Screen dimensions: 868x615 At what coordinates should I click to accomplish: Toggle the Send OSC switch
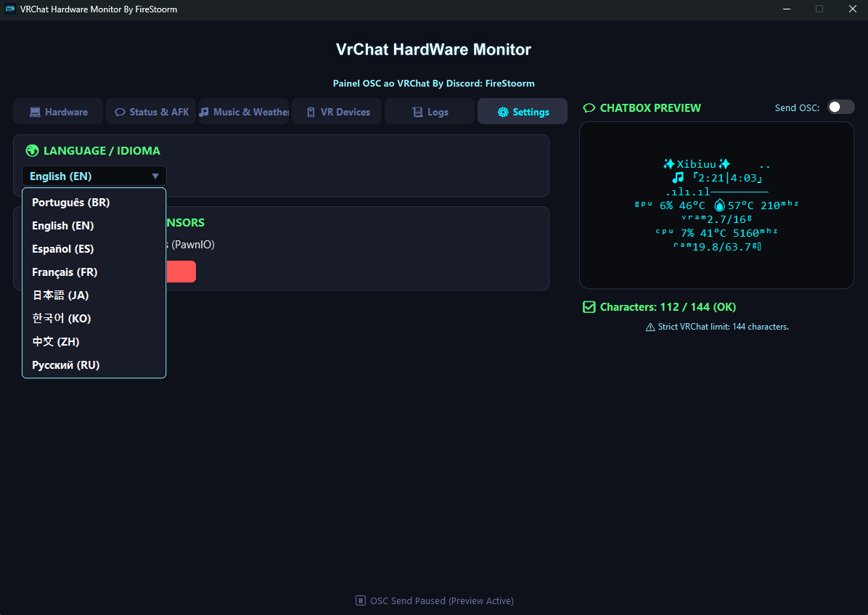click(841, 107)
